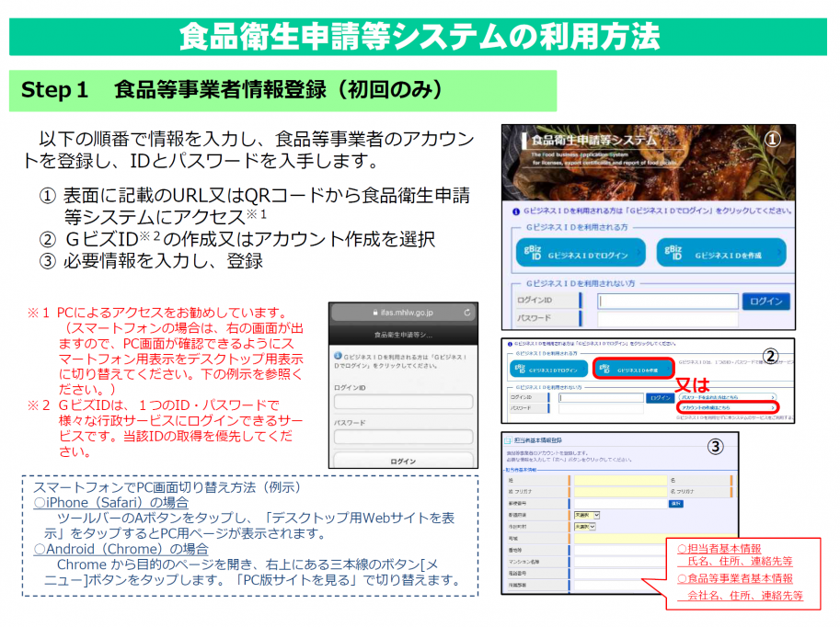This screenshot has width=840, height=627.
Task: Focus the マンション名等 input field in ③
Action: (620, 562)
